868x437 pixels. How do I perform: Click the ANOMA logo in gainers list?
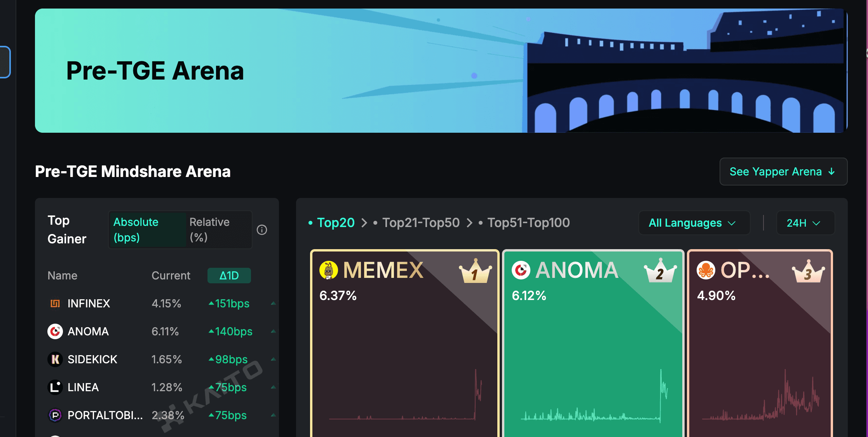click(x=55, y=331)
